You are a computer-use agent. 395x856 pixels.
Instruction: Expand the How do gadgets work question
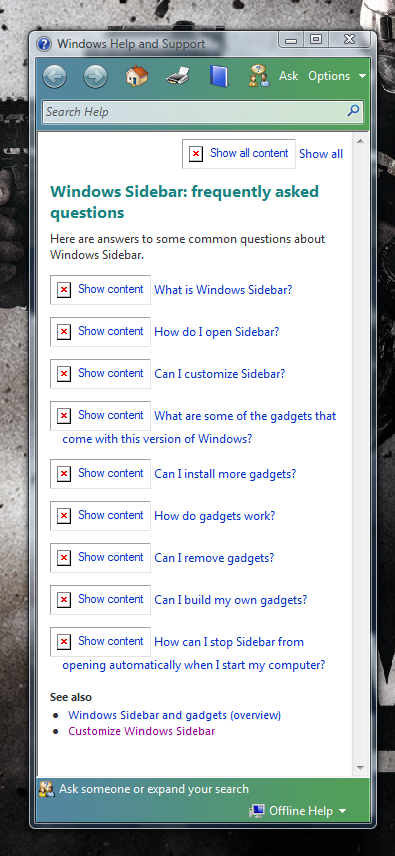pyautogui.click(x=215, y=516)
